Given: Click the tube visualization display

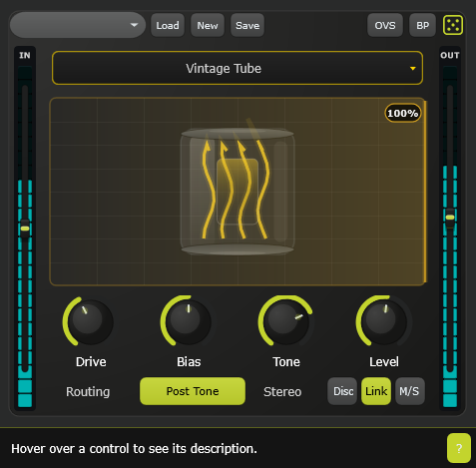Looking at the screenshot, I should (x=238, y=192).
